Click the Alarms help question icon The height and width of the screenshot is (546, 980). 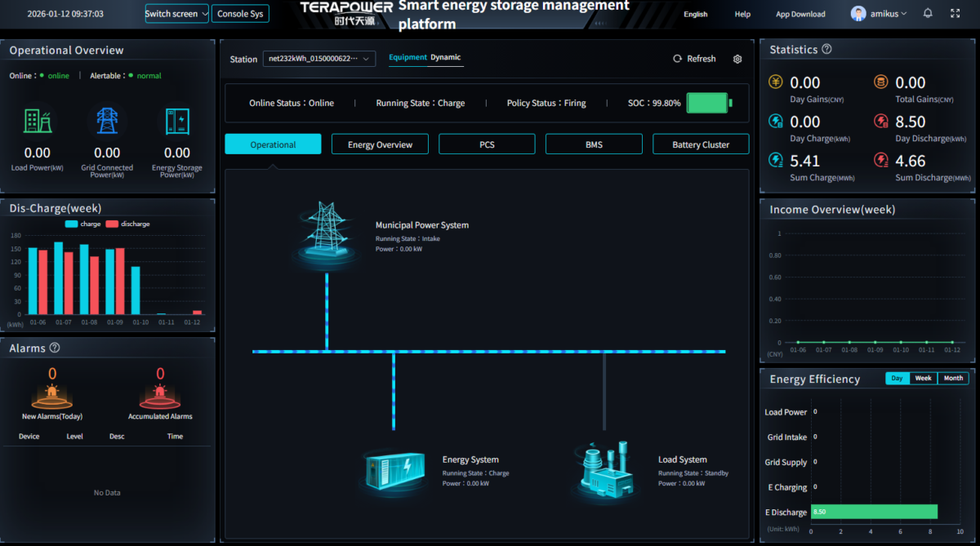55,348
